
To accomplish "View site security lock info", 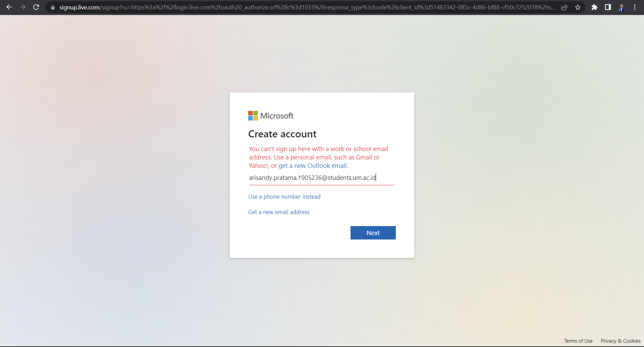I will coord(53,7).
